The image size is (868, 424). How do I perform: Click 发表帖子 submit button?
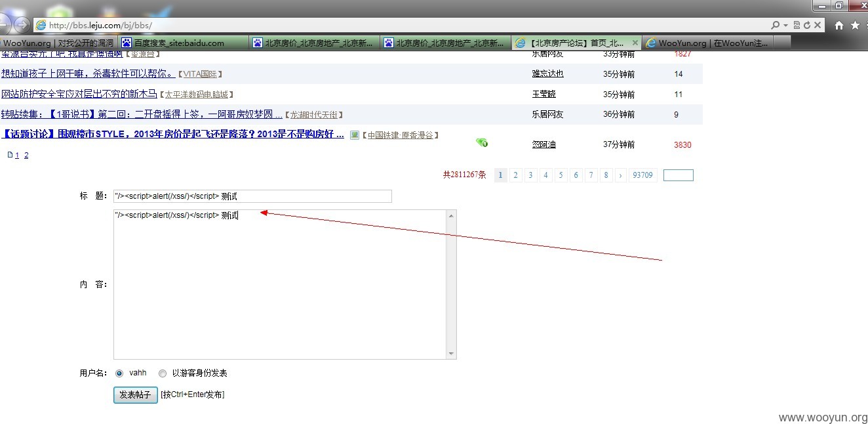136,395
